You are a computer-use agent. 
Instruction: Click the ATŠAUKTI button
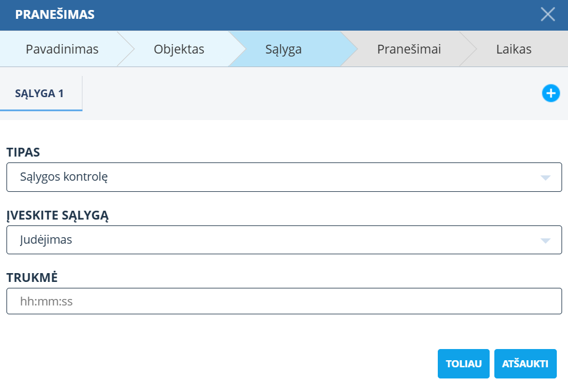click(x=525, y=364)
